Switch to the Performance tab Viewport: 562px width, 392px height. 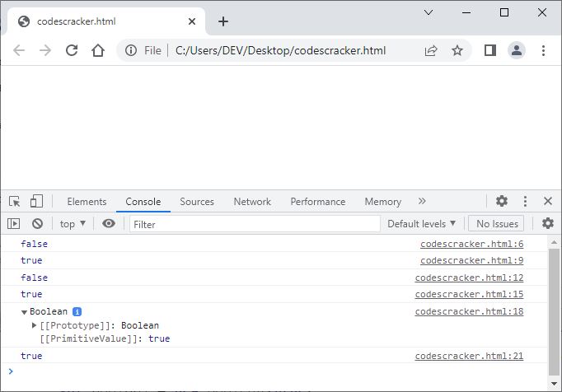[x=318, y=202]
